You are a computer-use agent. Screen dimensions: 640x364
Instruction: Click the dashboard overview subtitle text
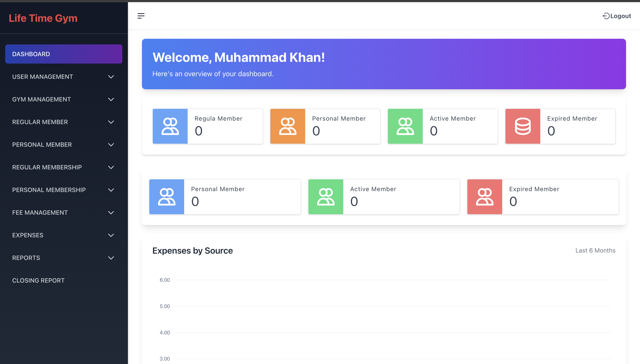click(213, 74)
